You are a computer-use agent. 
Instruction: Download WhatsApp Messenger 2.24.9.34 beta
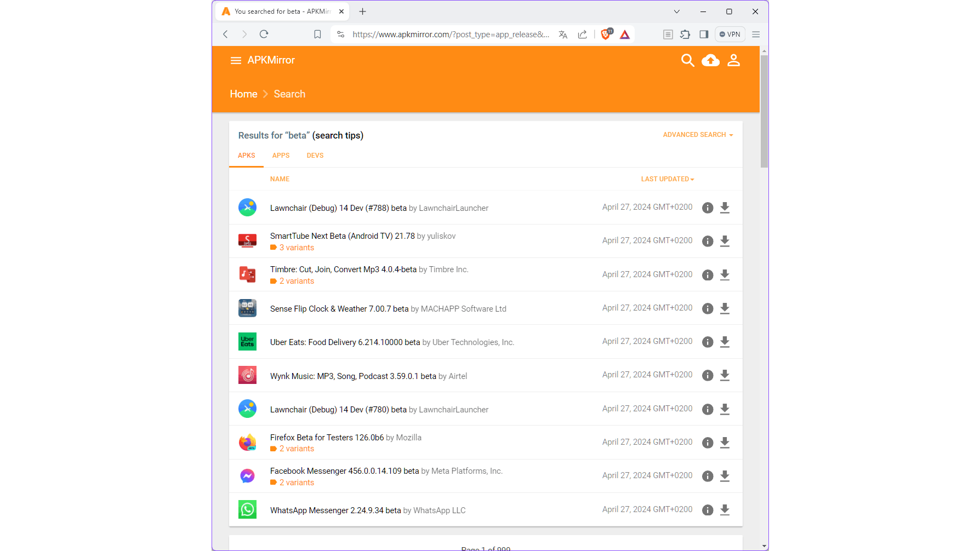point(725,510)
